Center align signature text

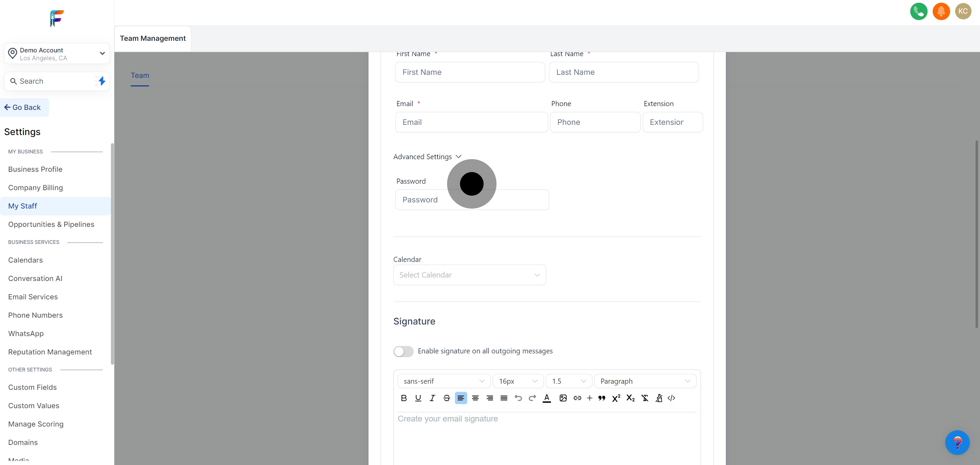tap(475, 398)
